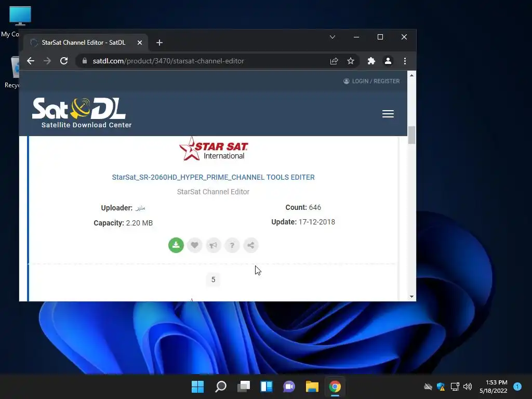The image size is (532, 399).
Task: Click the Windows Security tray icon
Action: coord(441,387)
